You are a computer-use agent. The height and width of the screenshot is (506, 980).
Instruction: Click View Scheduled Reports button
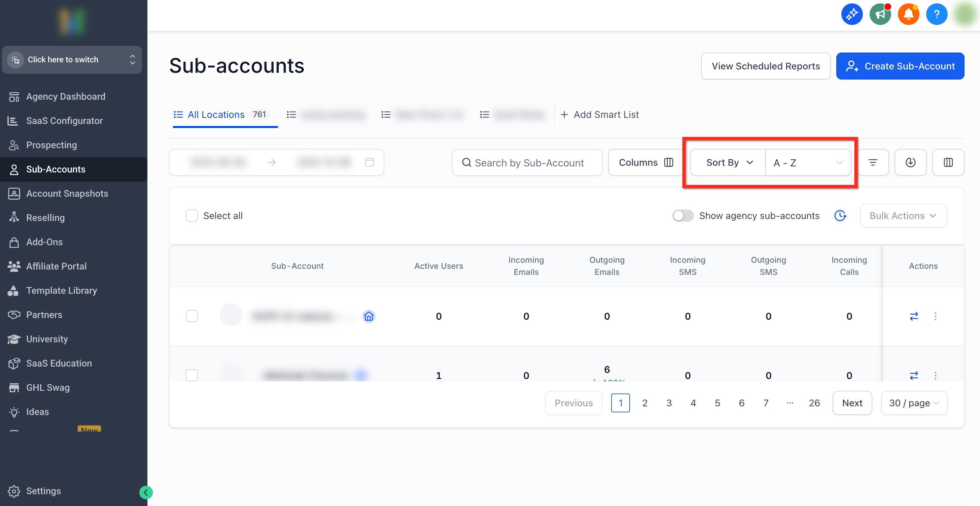(x=765, y=66)
